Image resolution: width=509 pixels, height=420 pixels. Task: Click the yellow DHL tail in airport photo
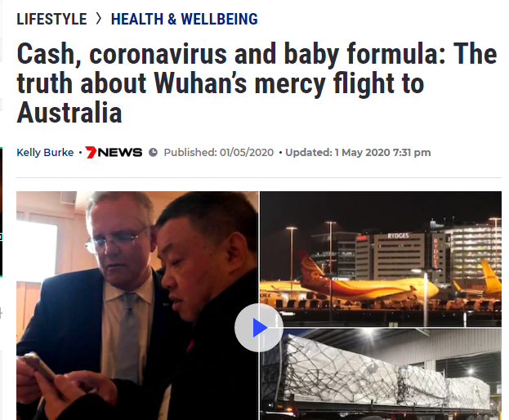pyautogui.click(x=490, y=276)
